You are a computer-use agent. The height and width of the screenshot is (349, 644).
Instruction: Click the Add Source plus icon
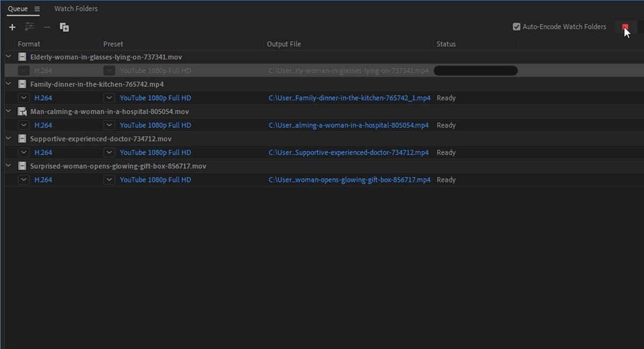[x=12, y=27]
